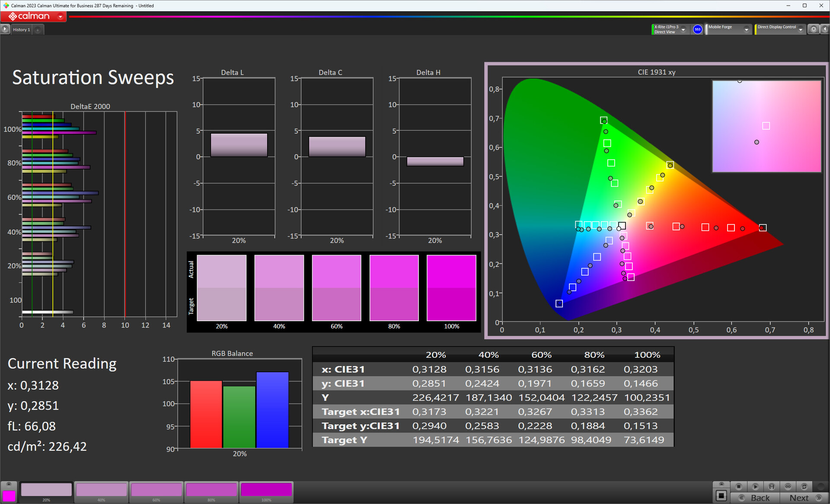
Task: Click the CIE 1931 xy chart title
Action: (x=656, y=72)
